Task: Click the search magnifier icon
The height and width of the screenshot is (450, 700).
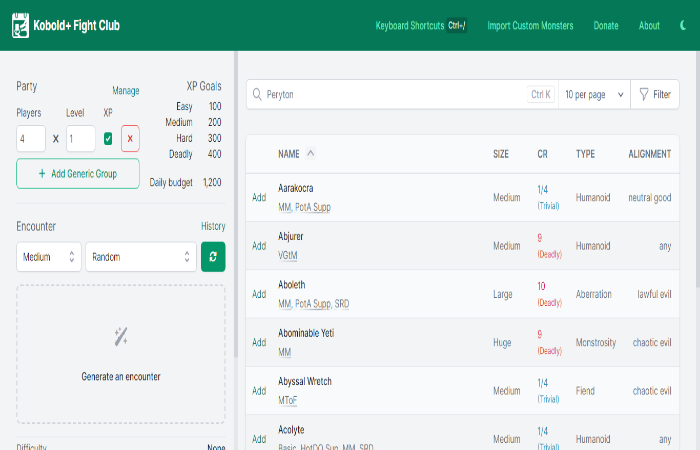Action: tap(257, 94)
